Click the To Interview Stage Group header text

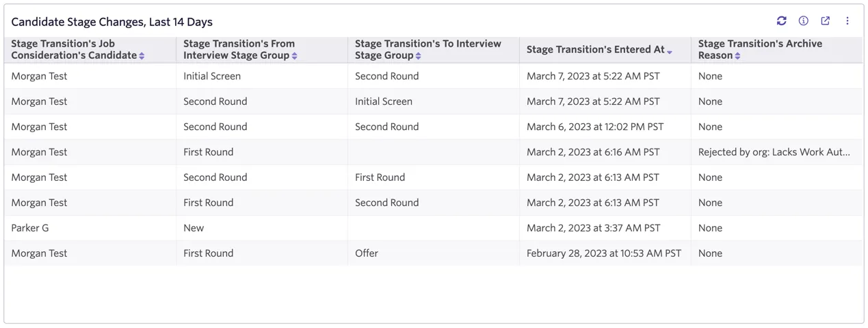428,49
